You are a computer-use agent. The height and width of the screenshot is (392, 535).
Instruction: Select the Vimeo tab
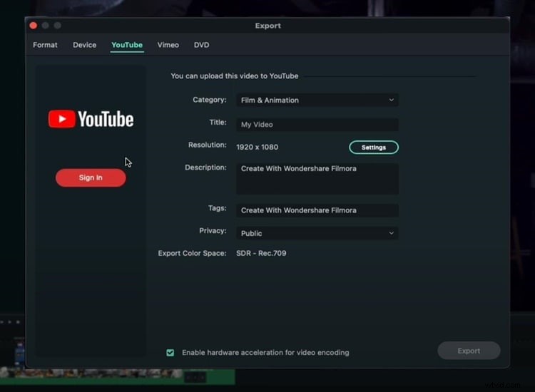pyautogui.click(x=168, y=45)
